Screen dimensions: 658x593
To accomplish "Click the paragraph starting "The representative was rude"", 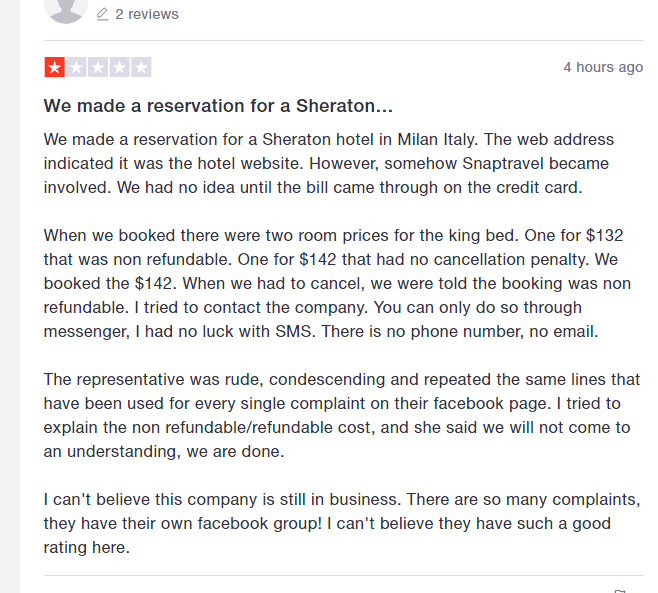I will tap(342, 415).
